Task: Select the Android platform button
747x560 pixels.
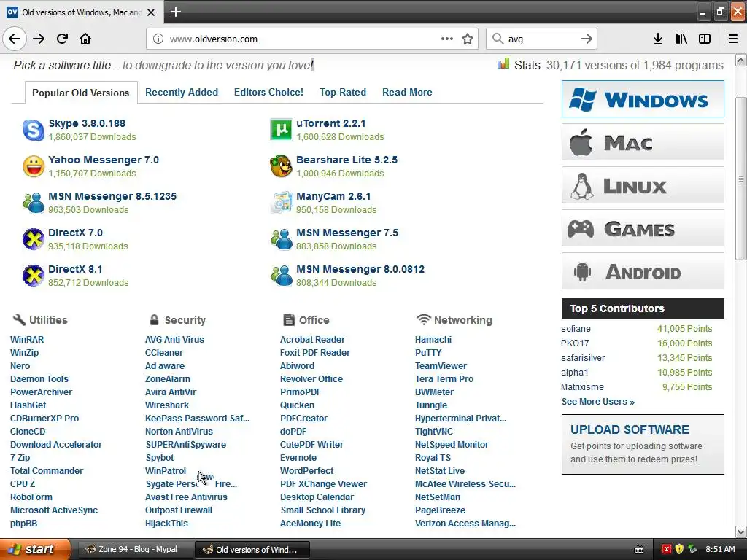Action: pos(643,271)
